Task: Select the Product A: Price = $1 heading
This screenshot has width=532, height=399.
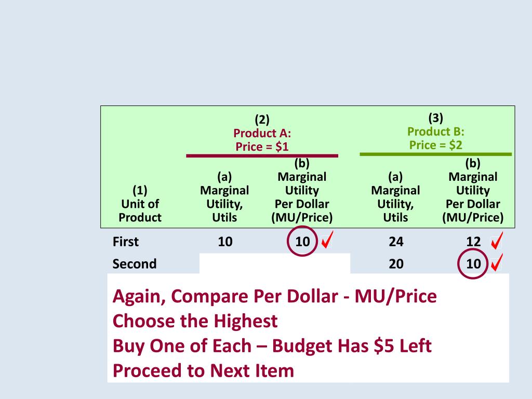Action: coord(262,140)
